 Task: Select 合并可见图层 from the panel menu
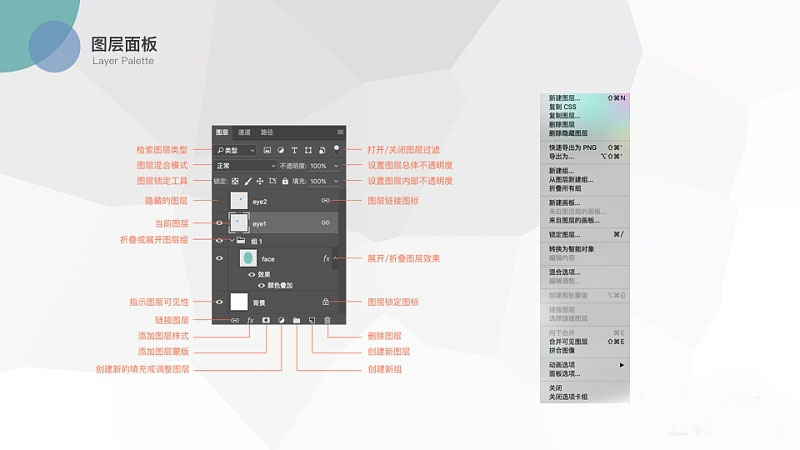pos(568,341)
